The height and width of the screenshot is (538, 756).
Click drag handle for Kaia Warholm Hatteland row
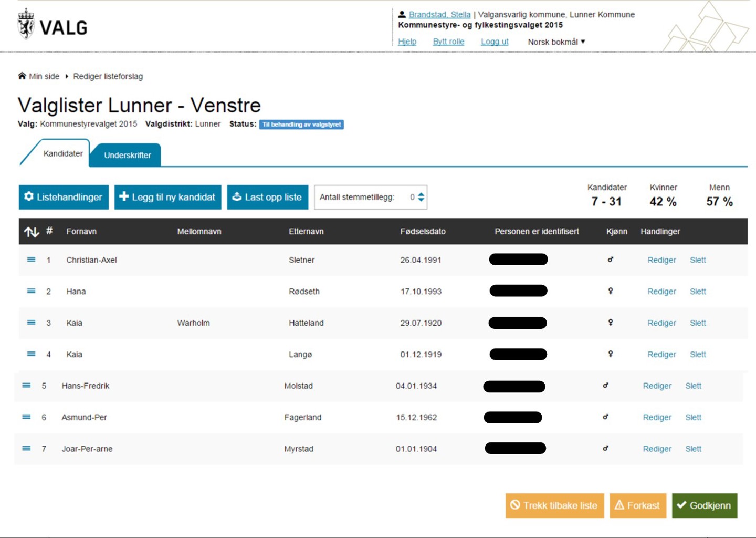click(31, 323)
